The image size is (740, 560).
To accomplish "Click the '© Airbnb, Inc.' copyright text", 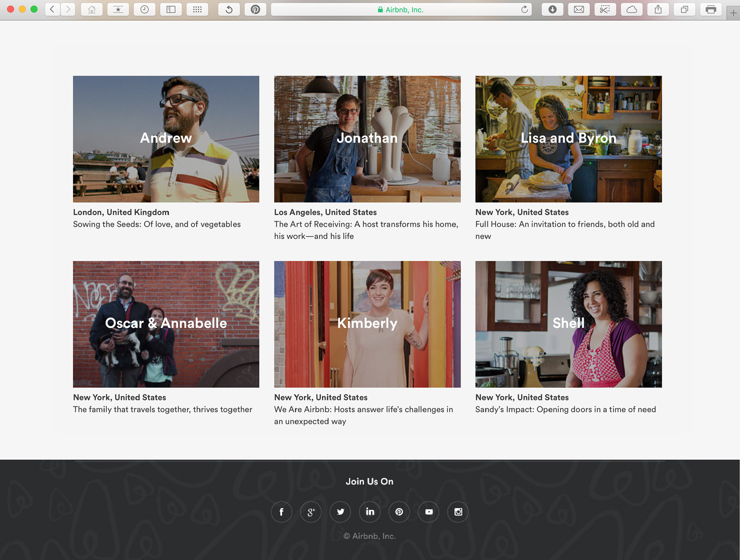I will click(x=370, y=536).
